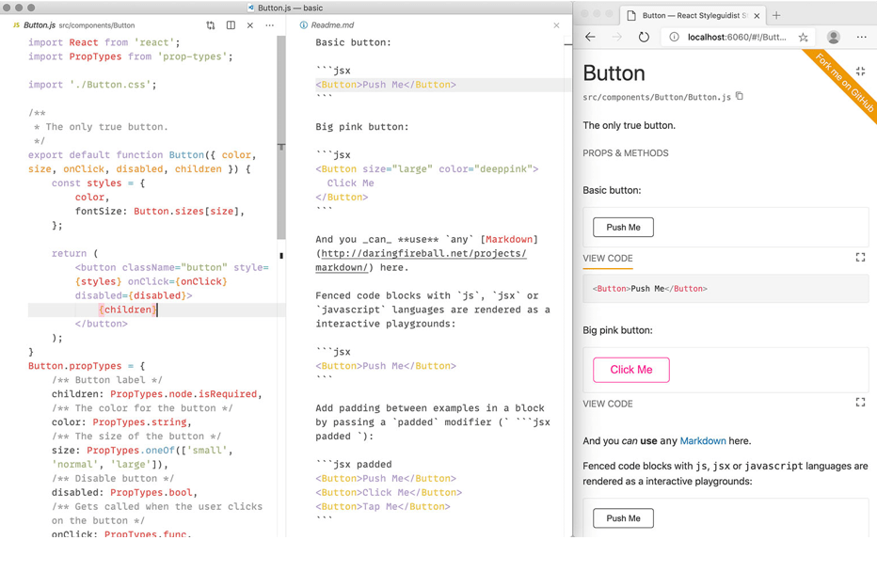Screen dimensions: 877x588
Task: Collapse VIEW CODE under the Basic button example
Action: [608, 259]
